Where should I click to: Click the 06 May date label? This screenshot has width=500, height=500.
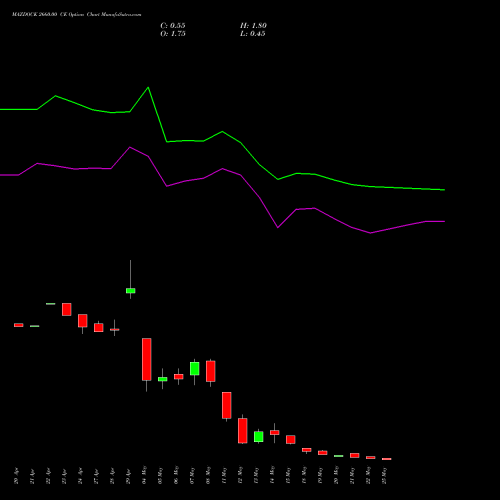[176, 475]
